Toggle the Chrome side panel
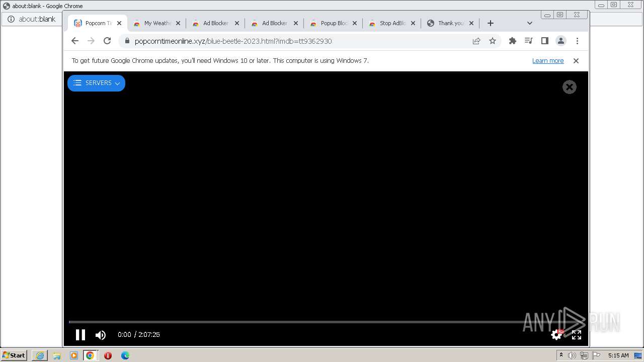Viewport: 644px width, 362px height. click(x=545, y=41)
